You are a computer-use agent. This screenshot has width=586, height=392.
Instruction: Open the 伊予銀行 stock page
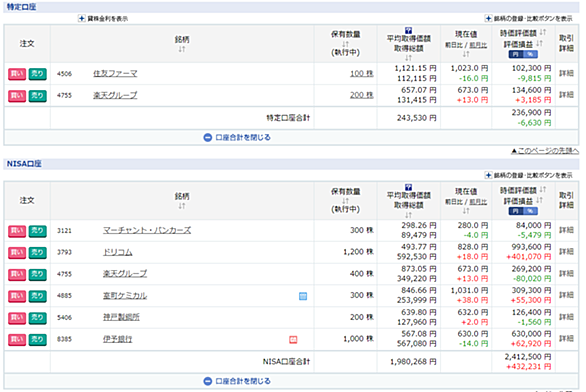pyautogui.click(x=117, y=339)
